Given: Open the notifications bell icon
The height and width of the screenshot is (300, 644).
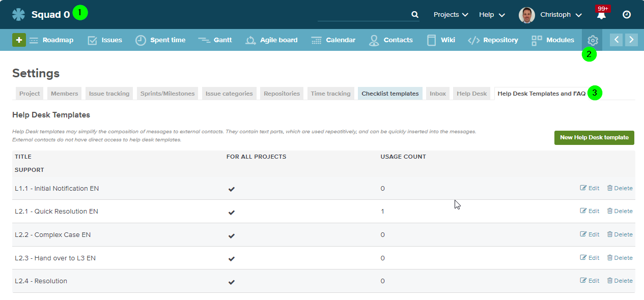Looking at the screenshot, I should click(x=601, y=15).
